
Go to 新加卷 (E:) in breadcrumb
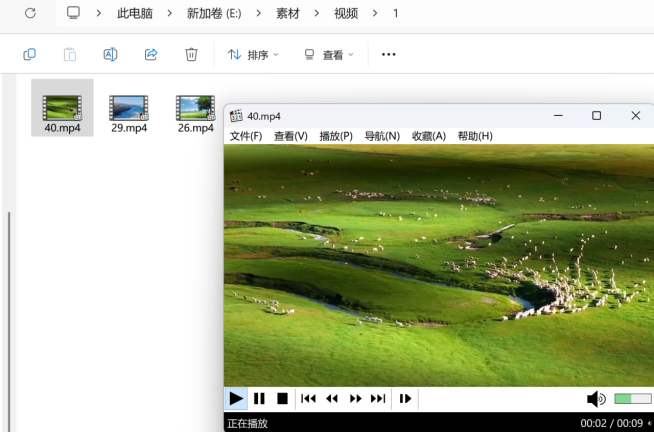click(x=214, y=13)
